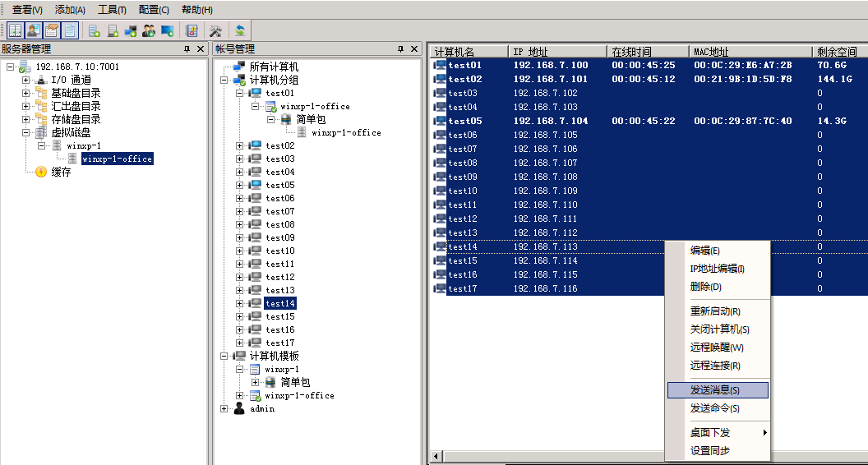Collapse the 虚拟磁盘 node
The width and height of the screenshot is (868, 465).
(25, 133)
